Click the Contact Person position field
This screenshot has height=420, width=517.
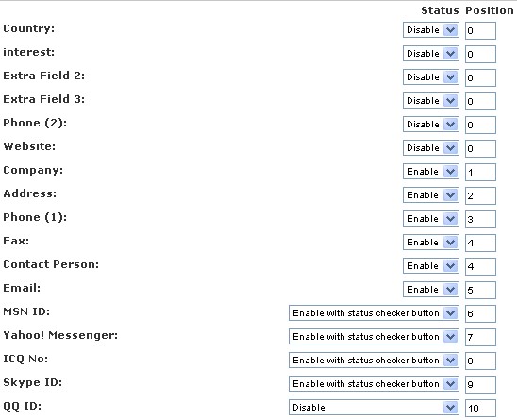click(x=480, y=266)
